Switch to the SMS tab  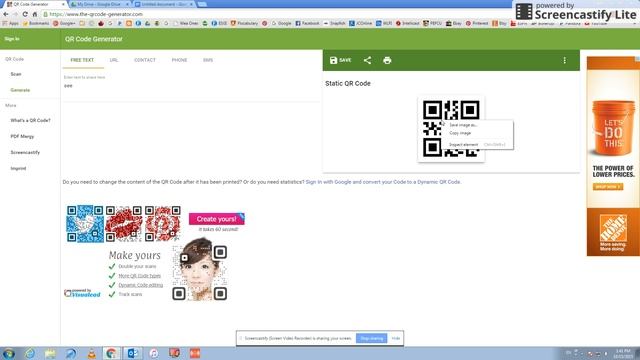tap(208, 60)
